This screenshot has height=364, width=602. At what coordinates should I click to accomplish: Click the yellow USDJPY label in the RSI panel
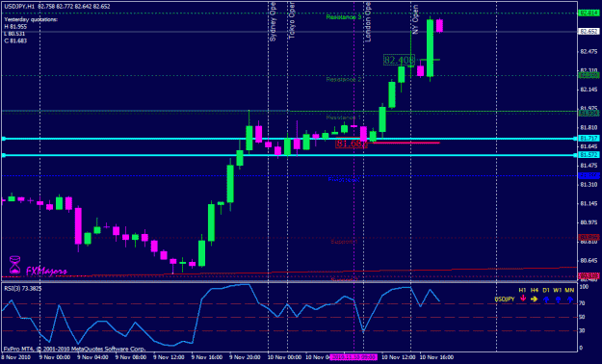504,299
